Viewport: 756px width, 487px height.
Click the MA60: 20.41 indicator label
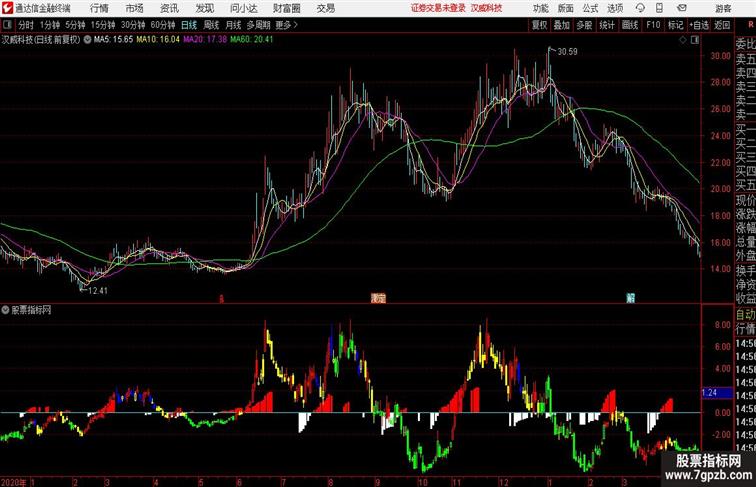[252, 40]
